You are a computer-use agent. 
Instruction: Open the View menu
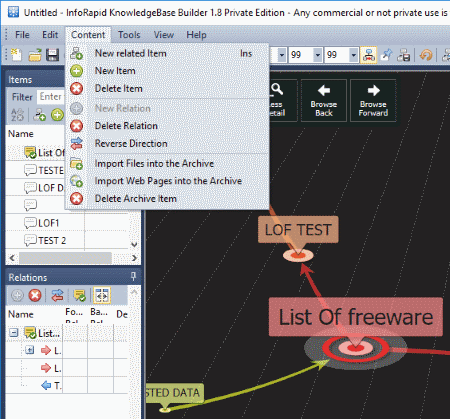coord(164,35)
